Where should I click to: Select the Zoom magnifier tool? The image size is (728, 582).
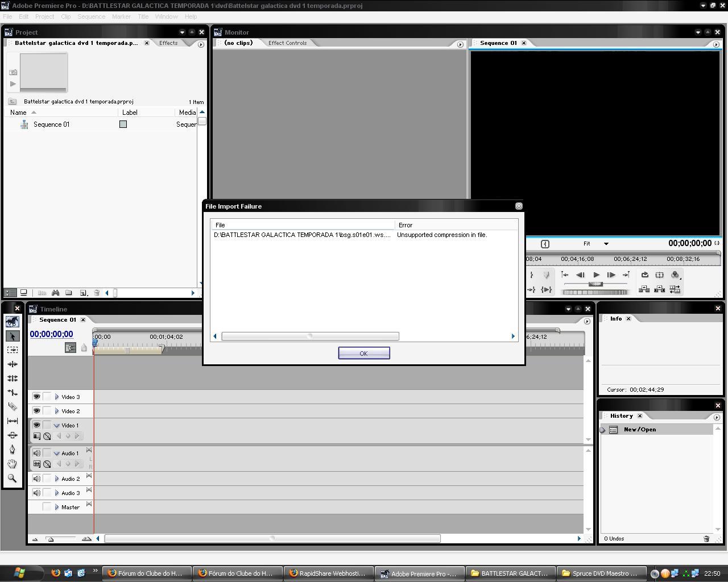point(12,479)
